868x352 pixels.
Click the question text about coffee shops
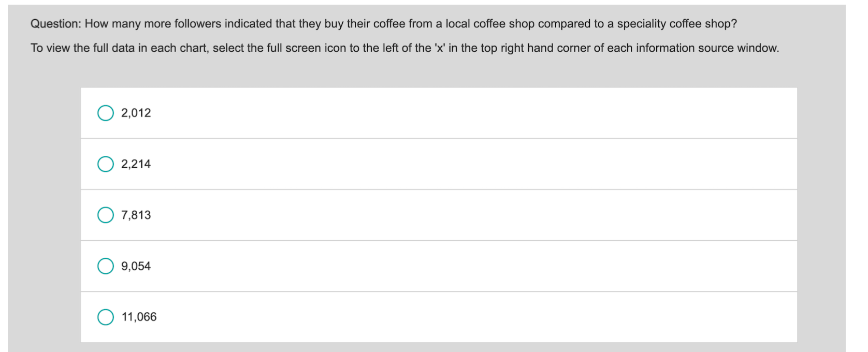pos(384,24)
